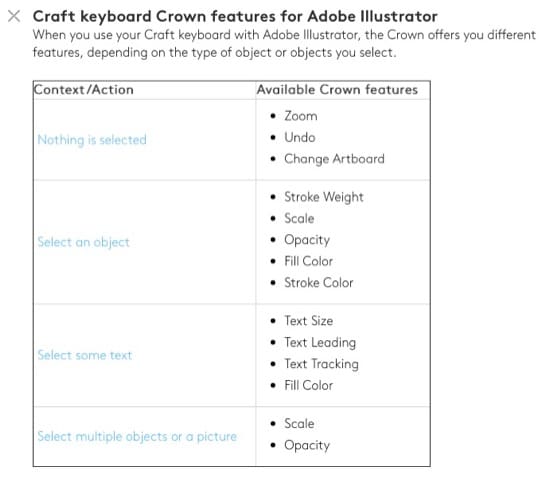Click Fill Color in the Select some text row

click(309, 385)
